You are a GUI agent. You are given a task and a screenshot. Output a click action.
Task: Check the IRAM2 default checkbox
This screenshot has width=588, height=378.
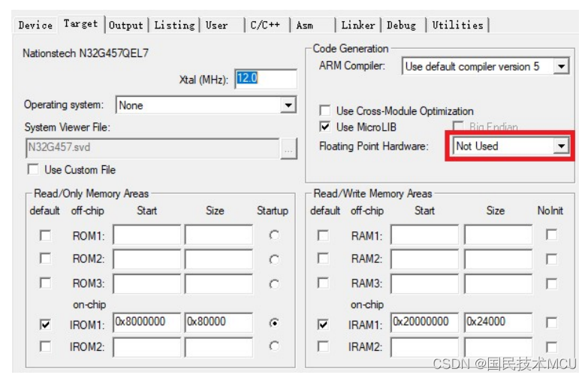coord(323,346)
